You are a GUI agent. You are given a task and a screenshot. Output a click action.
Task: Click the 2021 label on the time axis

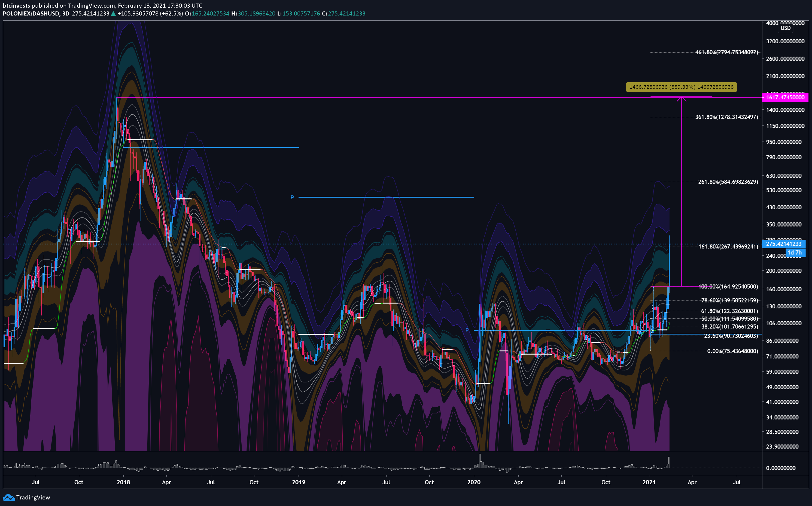pos(649,483)
